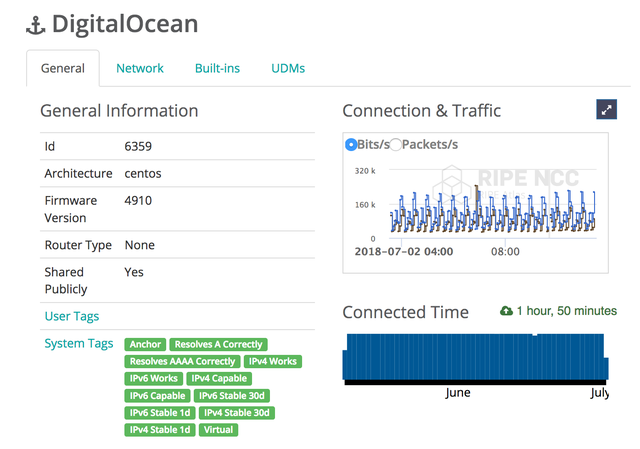Screen dimensions: 640x449
Task: Click the IPv4 Capable tag
Action: (x=219, y=378)
